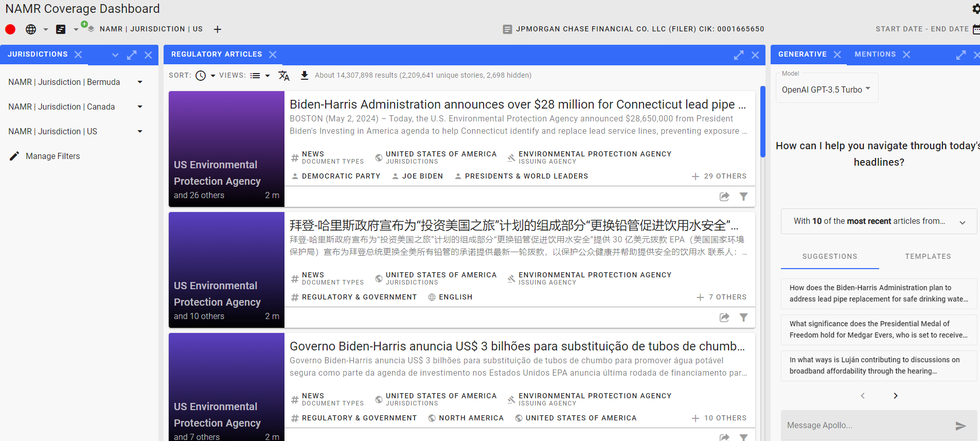980x441 pixels.
Task: Click the list view icon
Action: coord(255,76)
